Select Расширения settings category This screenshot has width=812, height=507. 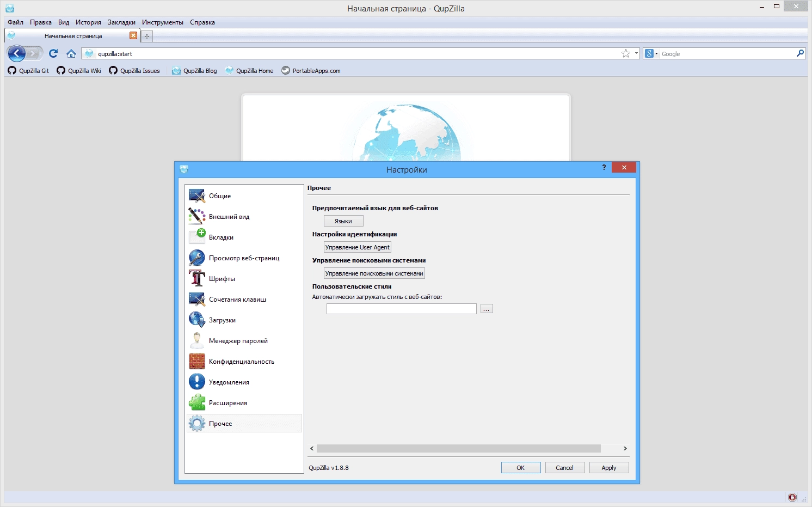[x=244, y=403]
